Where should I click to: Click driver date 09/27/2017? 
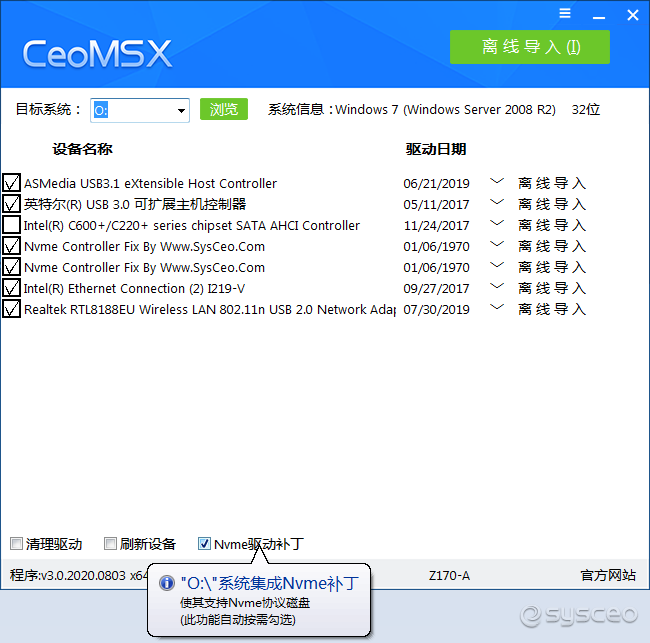pos(436,288)
